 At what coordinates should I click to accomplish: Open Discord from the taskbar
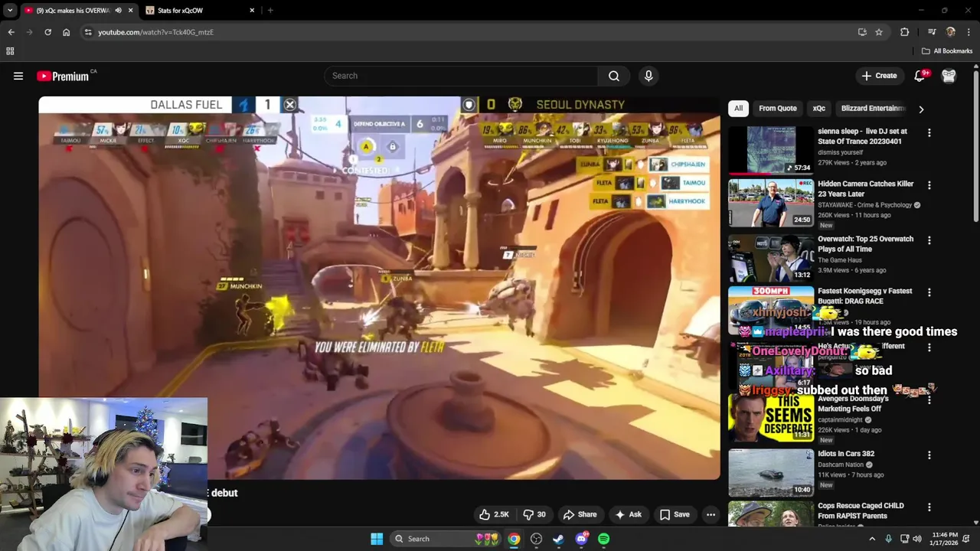[582, 539]
